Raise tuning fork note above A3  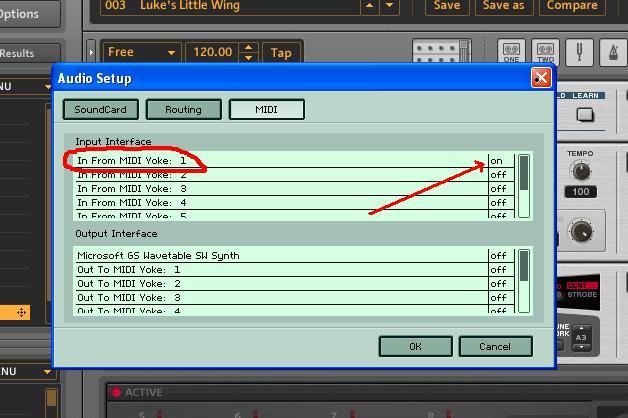[x=581, y=328]
